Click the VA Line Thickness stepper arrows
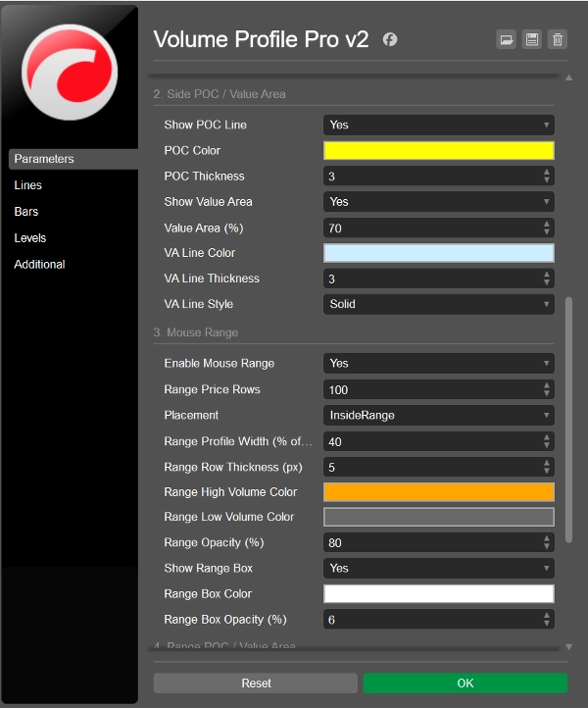Screen dimensions: 588x708 click(547, 278)
